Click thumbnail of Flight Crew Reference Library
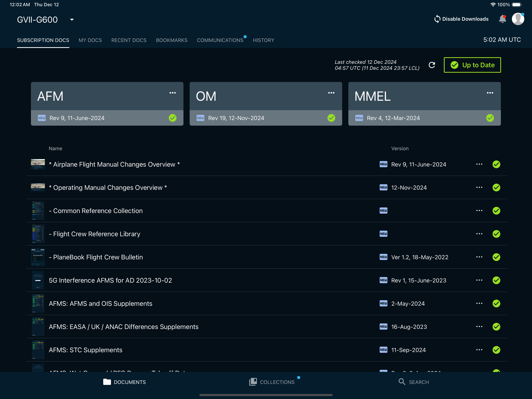This screenshot has width=532, height=399. coord(38,234)
